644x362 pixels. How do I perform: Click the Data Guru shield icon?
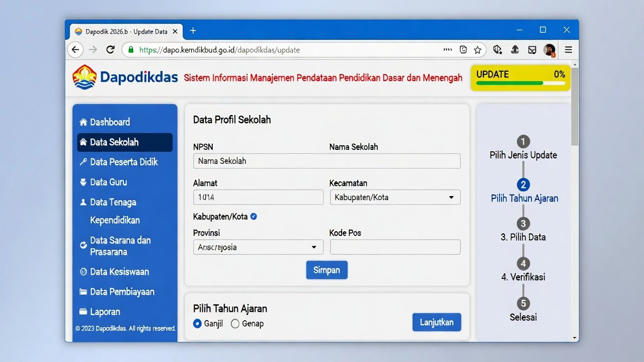click(x=84, y=182)
